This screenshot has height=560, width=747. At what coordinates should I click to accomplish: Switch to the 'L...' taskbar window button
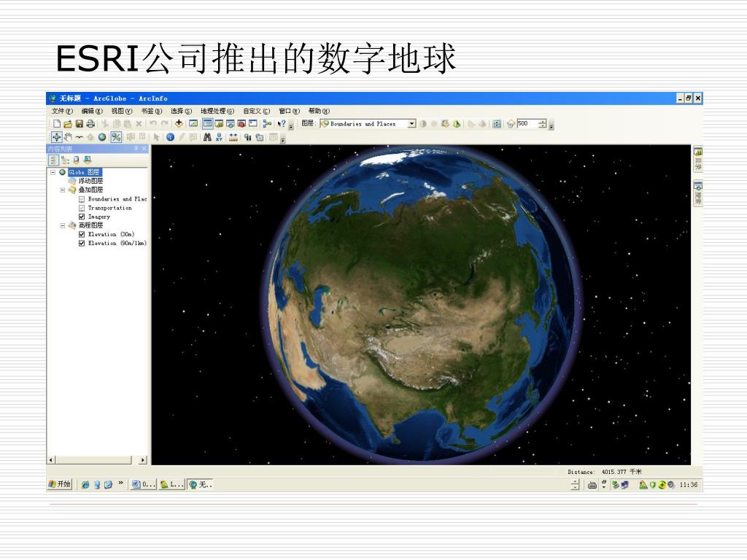(x=171, y=485)
